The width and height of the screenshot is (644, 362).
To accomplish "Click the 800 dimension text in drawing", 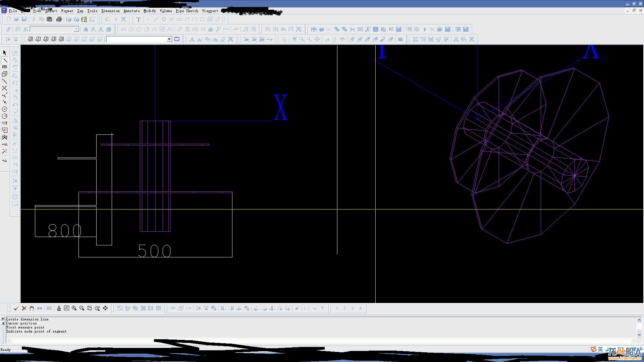I will click(x=65, y=231).
